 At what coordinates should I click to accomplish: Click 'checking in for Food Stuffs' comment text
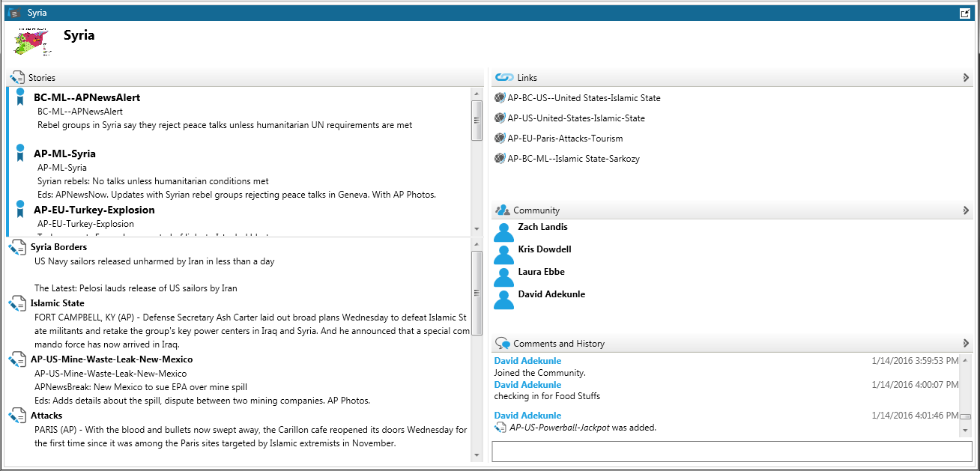pos(547,396)
